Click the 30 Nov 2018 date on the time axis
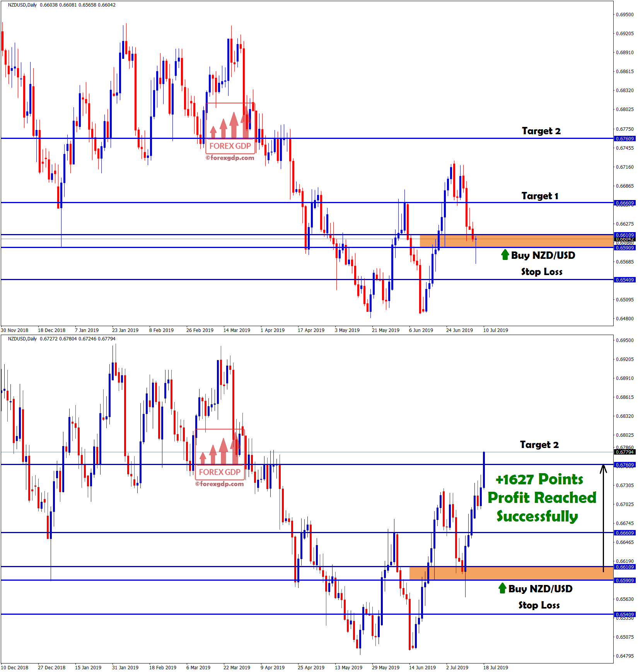Viewport: 638px width, 672px height. [15, 330]
